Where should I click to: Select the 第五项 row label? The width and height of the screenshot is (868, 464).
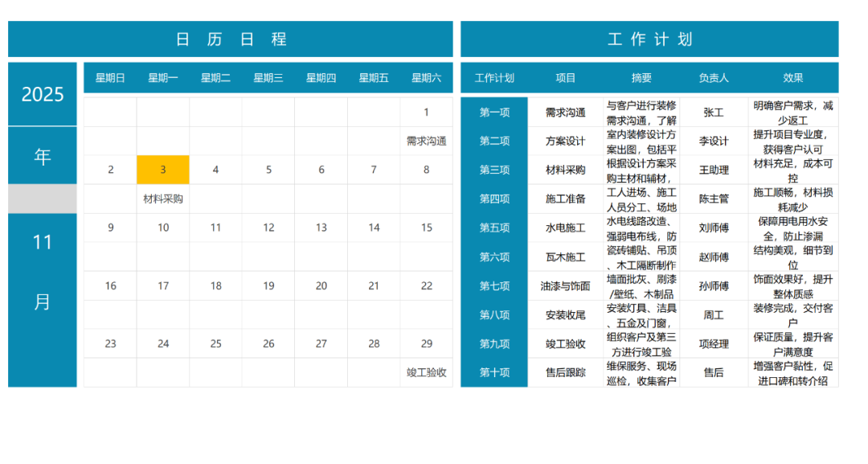[494, 228]
